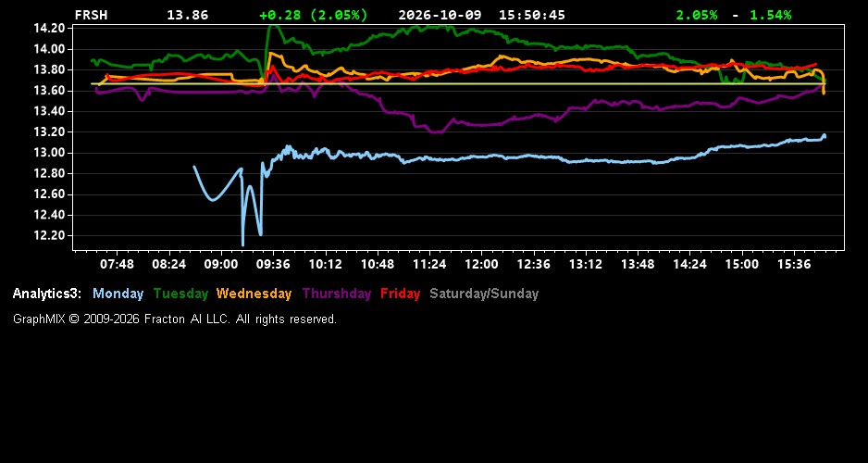Select the Friday legend label
Screen dimensions: 868x463
coord(401,294)
